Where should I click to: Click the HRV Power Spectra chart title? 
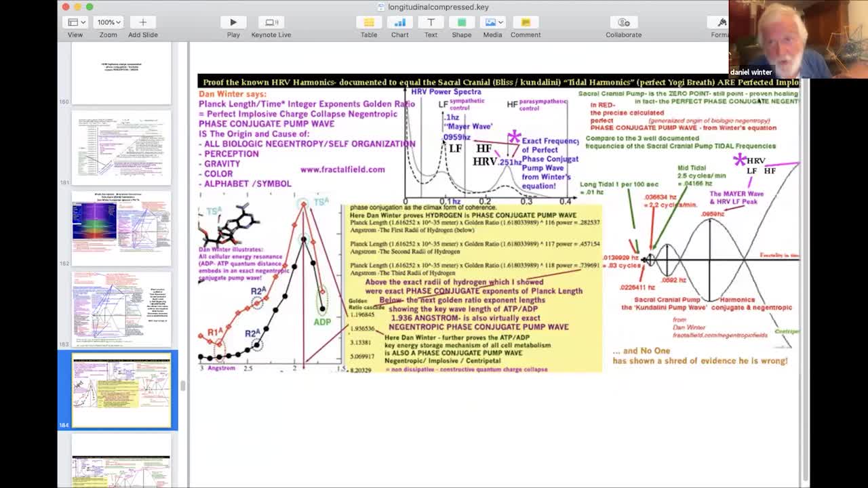446,91
